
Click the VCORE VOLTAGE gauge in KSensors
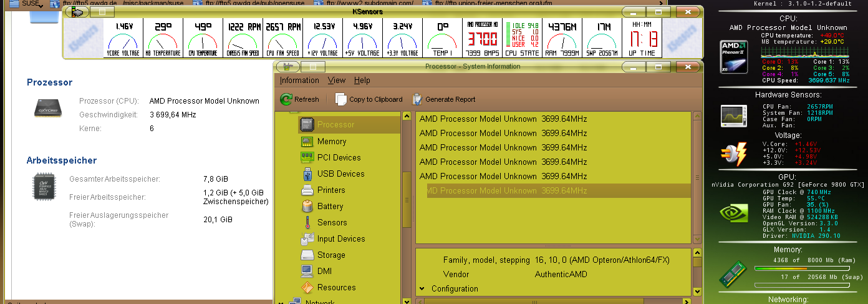pos(123,39)
